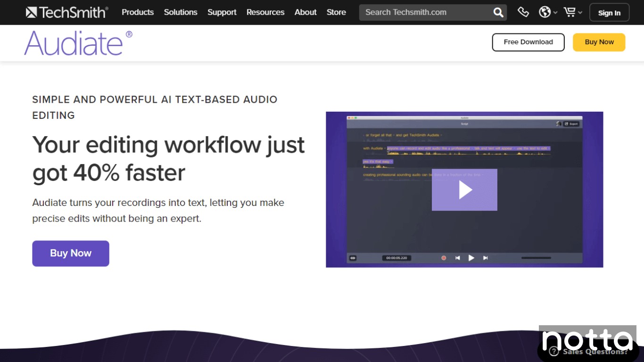Select the Resources menu item
Screen dimensions: 644x362
click(265, 12)
